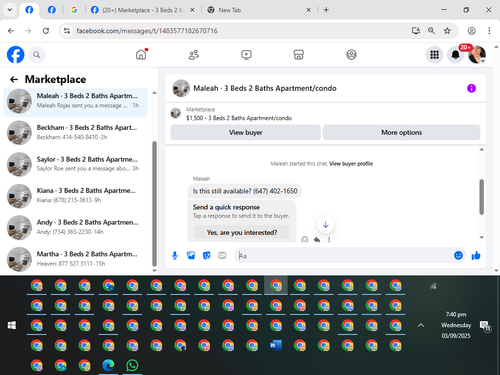The height and width of the screenshot is (375, 500).
Task: Open the Saylor conversation in list
Action: pyautogui.click(x=75, y=164)
